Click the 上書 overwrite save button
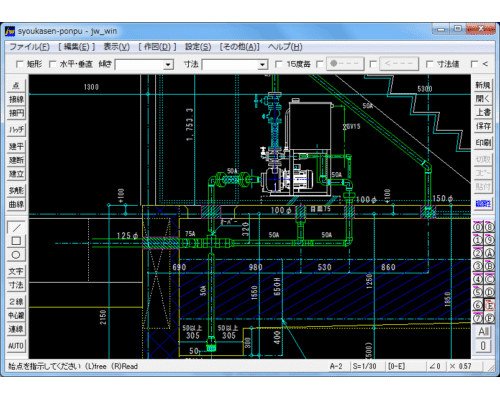Viewport: 500px width, 400px height. tap(483, 113)
